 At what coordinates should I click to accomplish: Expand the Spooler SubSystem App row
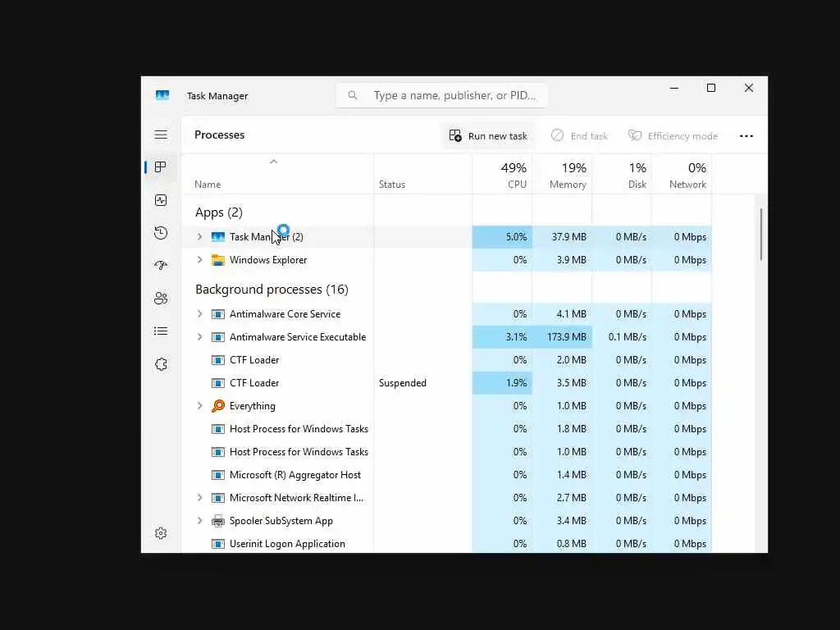(x=200, y=521)
